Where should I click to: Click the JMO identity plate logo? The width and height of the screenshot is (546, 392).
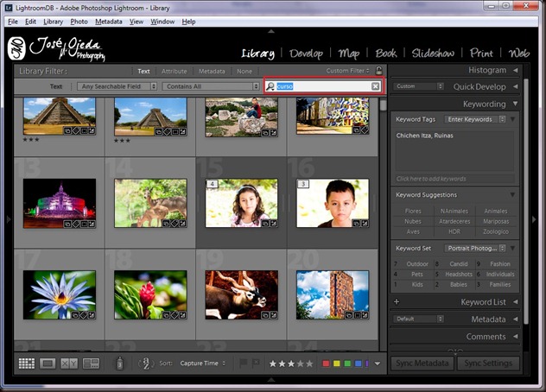[16, 48]
